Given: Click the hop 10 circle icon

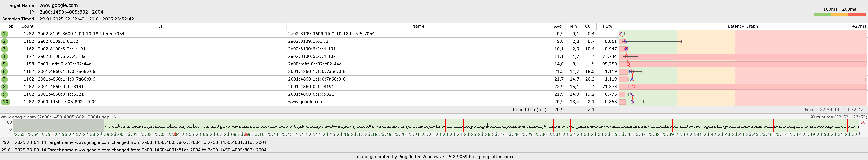Looking at the screenshot, I should click(x=5, y=102).
